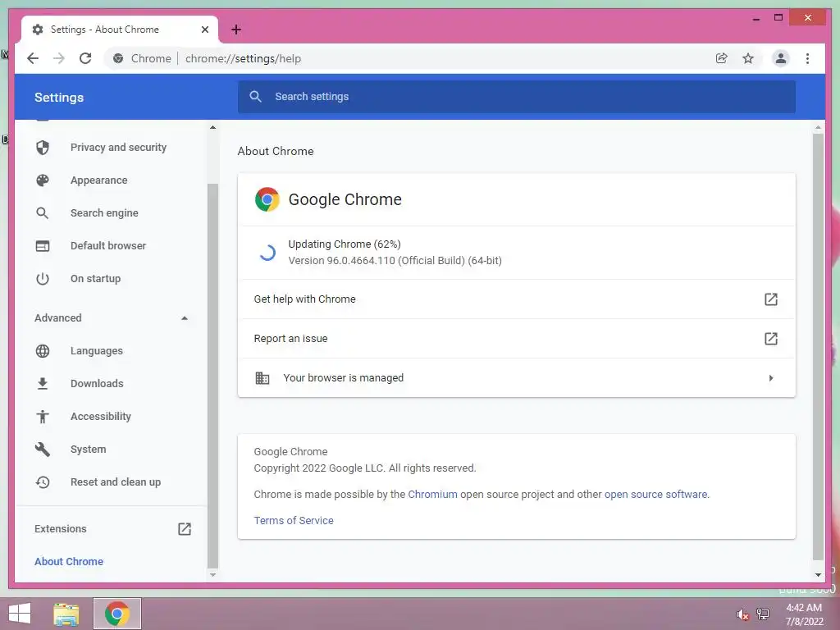840x630 pixels.
Task: Open File Explorer from the taskbar
Action: click(x=66, y=614)
